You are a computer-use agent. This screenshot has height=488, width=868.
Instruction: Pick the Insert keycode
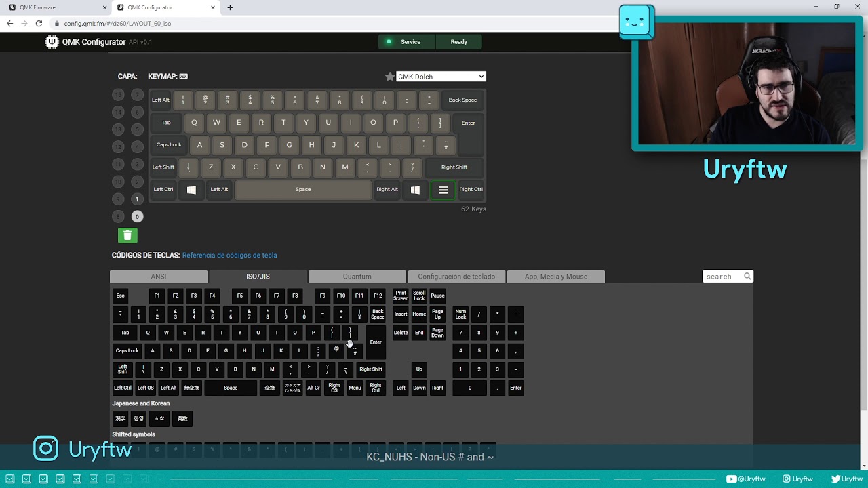tap(401, 314)
